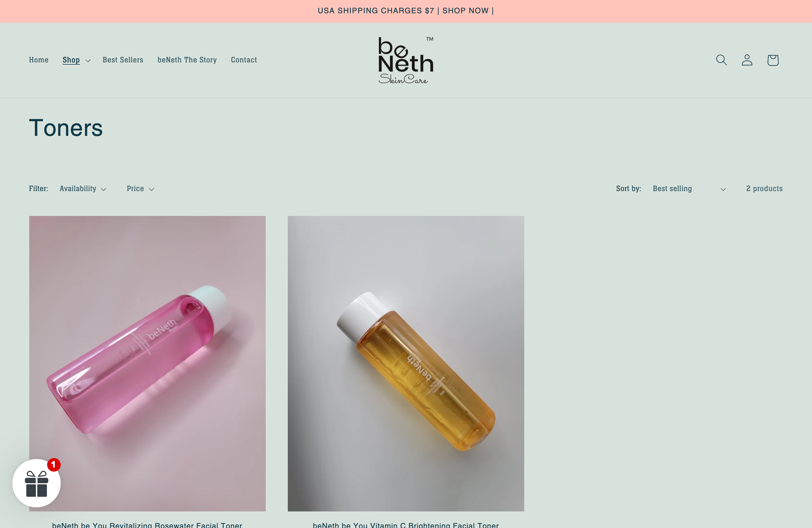The width and height of the screenshot is (812, 528).
Task: Open the shopping cart icon
Action: (773, 60)
